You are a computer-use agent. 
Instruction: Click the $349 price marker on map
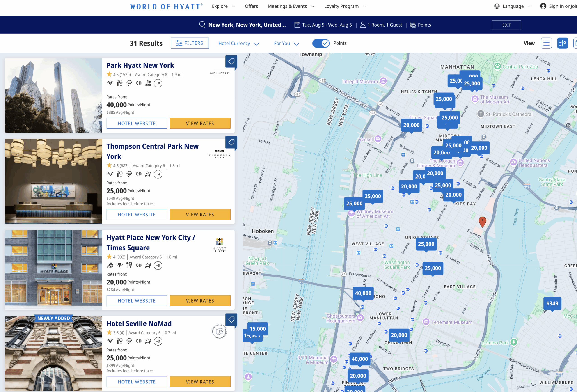click(552, 303)
